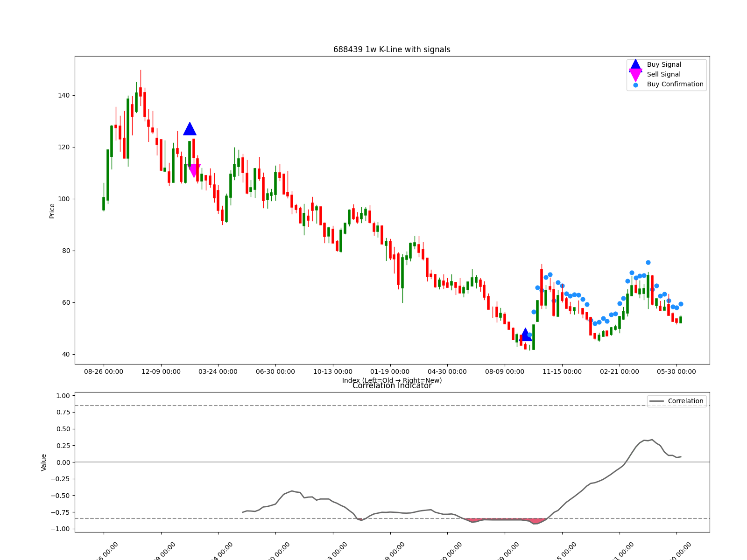Click the blue Buy Signal triangle near 125
747x560 pixels.
point(190,129)
